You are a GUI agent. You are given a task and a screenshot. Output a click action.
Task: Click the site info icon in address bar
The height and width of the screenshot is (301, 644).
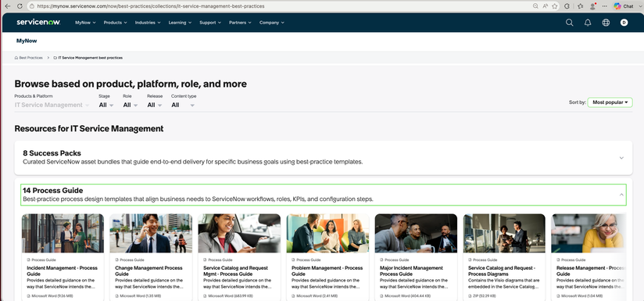point(32,6)
